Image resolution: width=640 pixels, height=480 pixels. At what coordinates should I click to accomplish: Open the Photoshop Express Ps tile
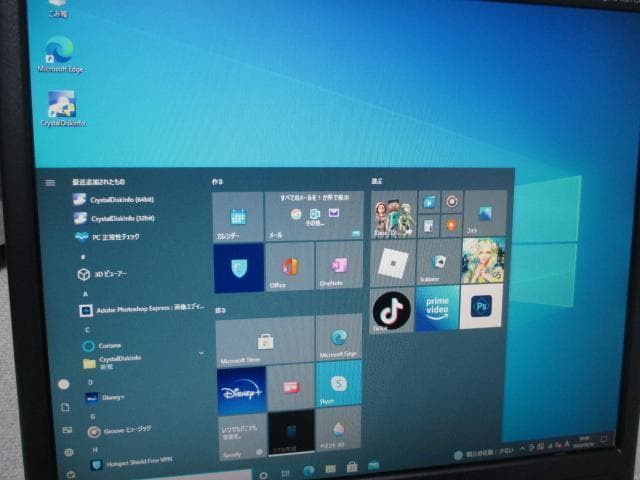point(481,306)
